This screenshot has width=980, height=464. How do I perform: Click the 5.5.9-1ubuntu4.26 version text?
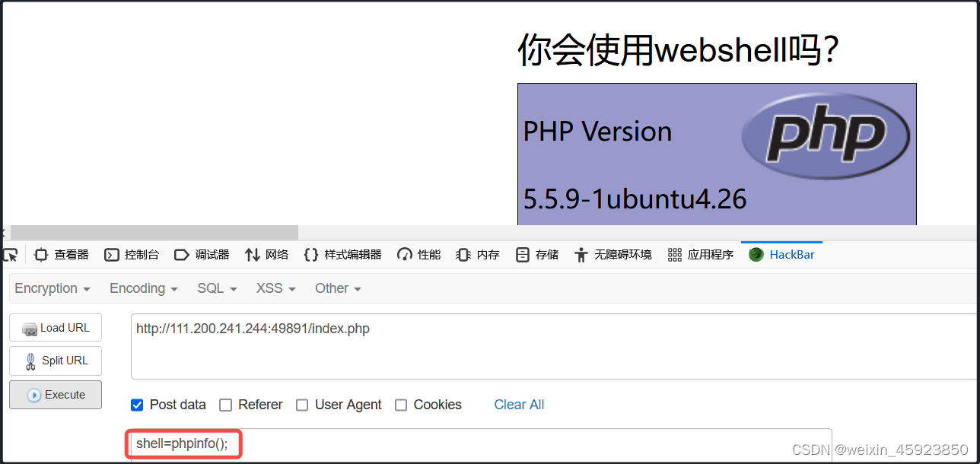pyautogui.click(x=635, y=199)
